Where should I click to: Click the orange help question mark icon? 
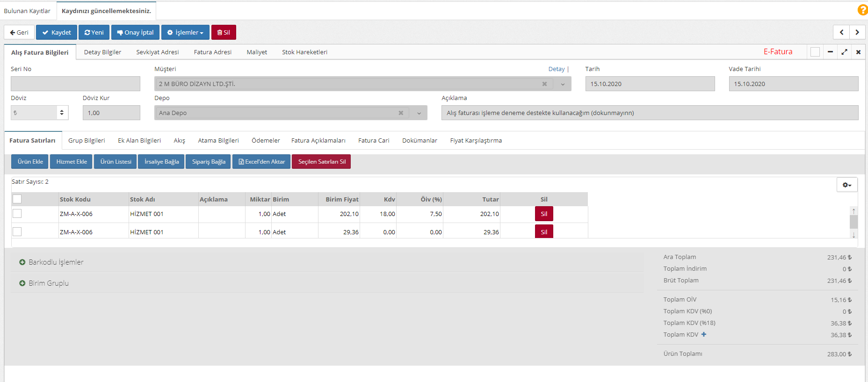click(x=862, y=10)
